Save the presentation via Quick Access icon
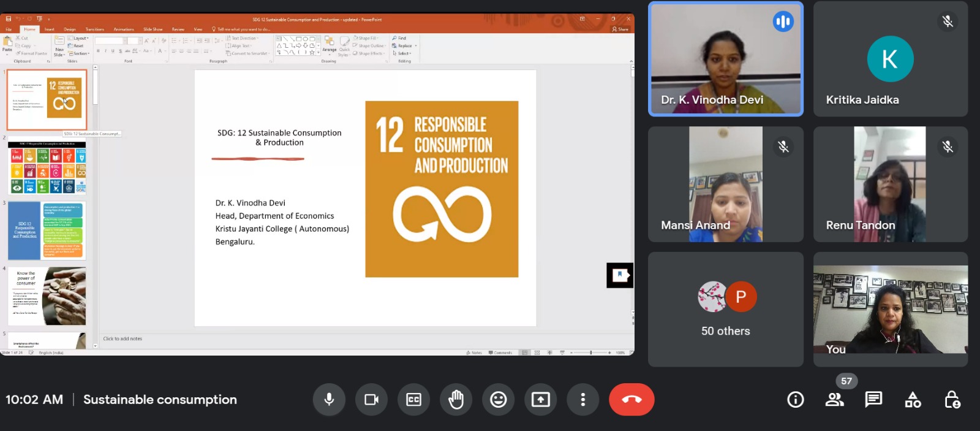980x431 pixels. [x=8, y=19]
